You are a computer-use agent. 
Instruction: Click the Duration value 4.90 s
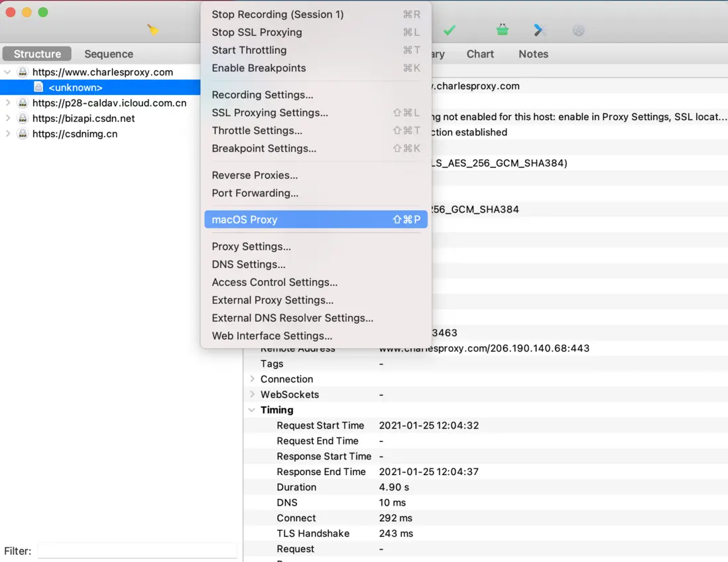point(394,487)
